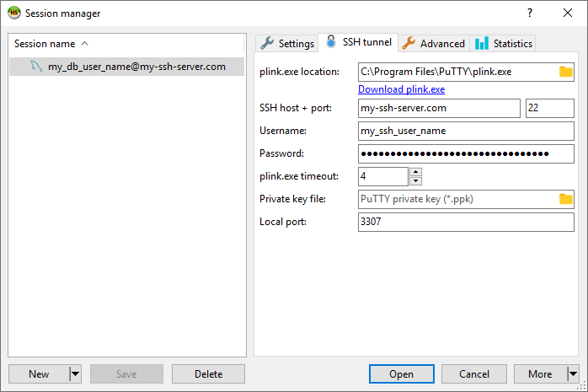Switch to the SSH tunnel tab

click(358, 42)
